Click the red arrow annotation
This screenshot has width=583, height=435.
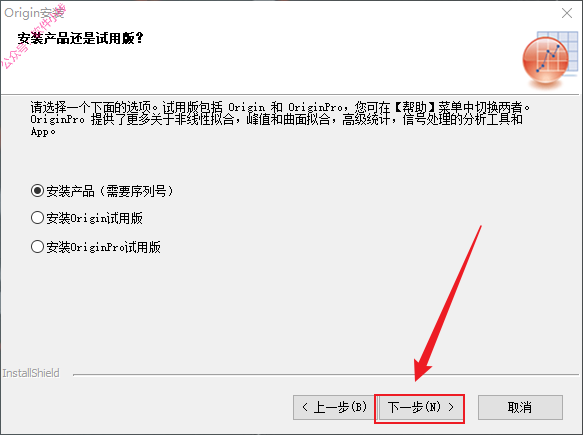click(448, 303)
